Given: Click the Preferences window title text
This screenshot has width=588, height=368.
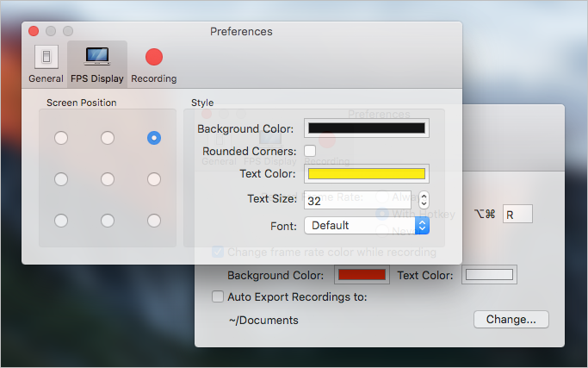Looking at the screenshot, I should [241, 32].
